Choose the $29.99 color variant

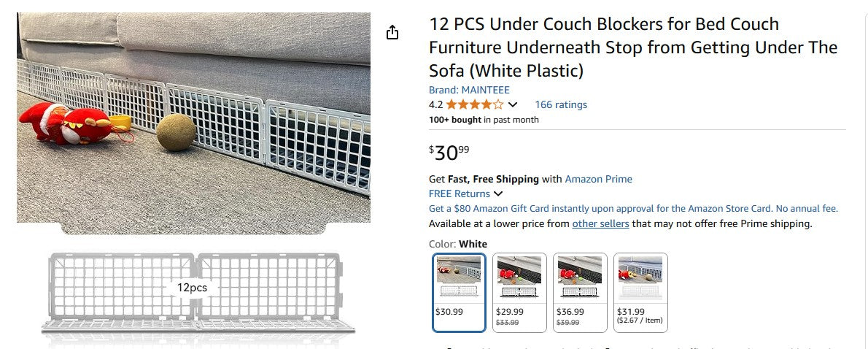click(519, 292)
